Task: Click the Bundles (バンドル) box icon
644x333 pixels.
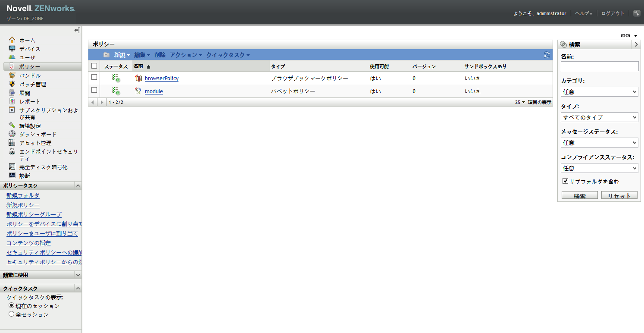Action: pyautogui.click(x=12, y=75)
